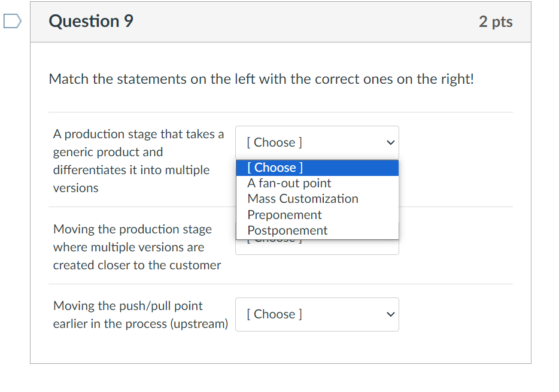The width and height of the screenshot is (559, 392).
Task: Click the statement about push/pull point upstream
Action: pos(140,314)
